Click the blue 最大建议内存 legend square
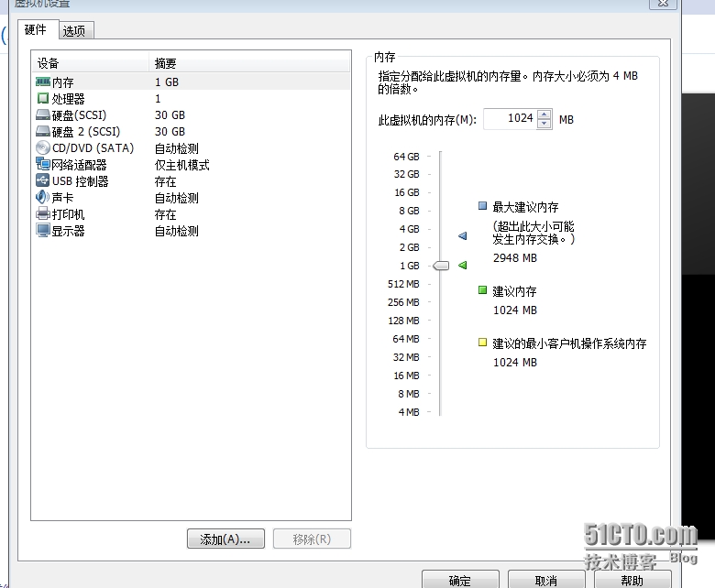Image resolution: width=715 pixels, height=588 pixels. point(482,206)
